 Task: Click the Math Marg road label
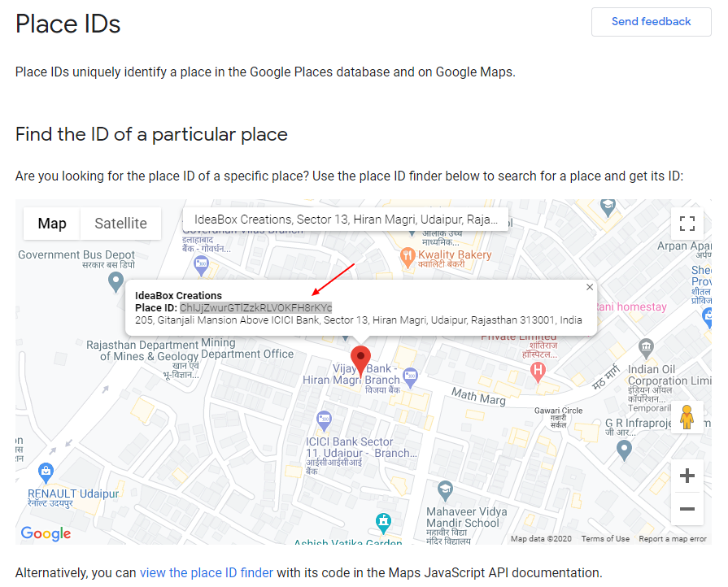click(478, 397)
